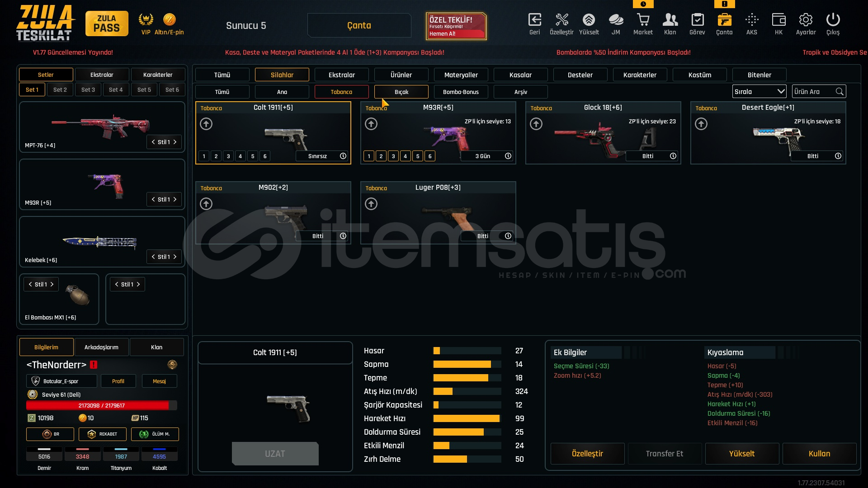Open the AKS icon
The width and height of the screenshot is (868, 488).
click(752, 20)
